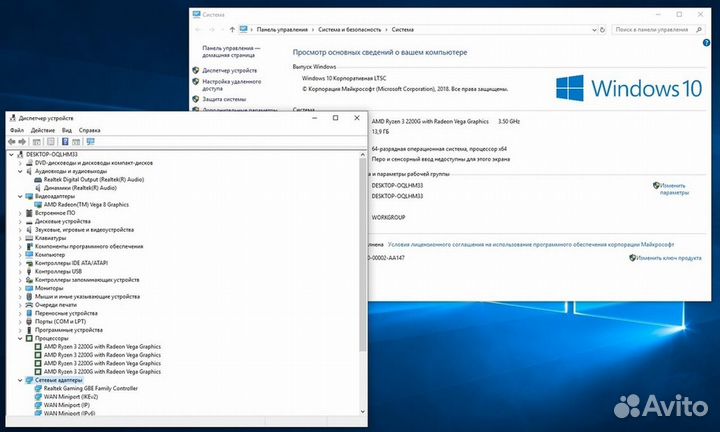Screen dimensions: 720x432
Task: Click the Звуковые, игровые и видеоустройства icon
Action: 29,230
